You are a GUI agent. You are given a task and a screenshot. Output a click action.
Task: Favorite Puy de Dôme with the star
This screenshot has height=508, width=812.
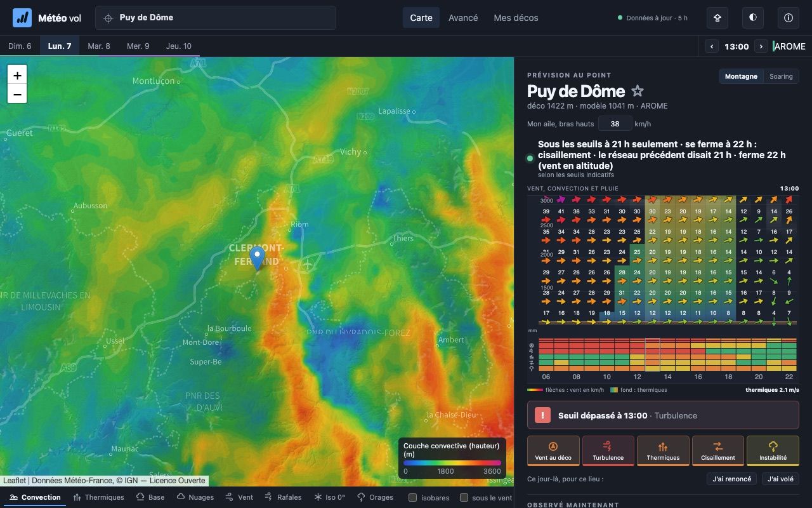tap(638, 91)
